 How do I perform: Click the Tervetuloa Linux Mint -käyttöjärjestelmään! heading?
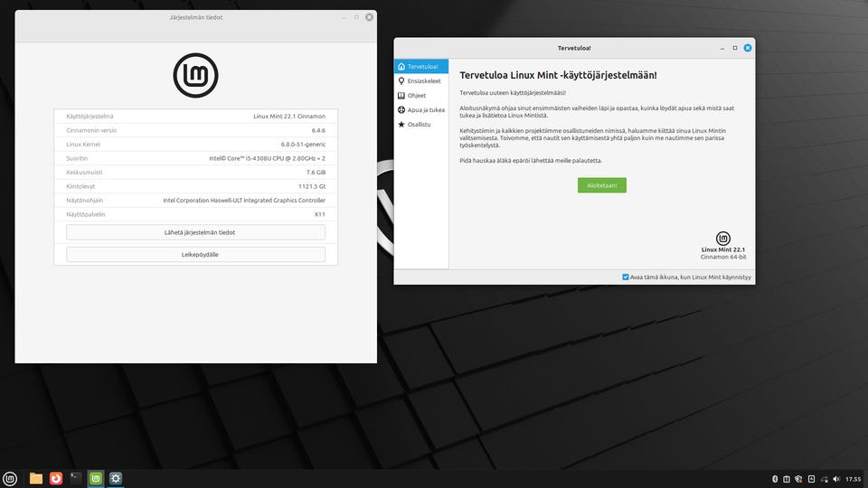coord(558,75)
